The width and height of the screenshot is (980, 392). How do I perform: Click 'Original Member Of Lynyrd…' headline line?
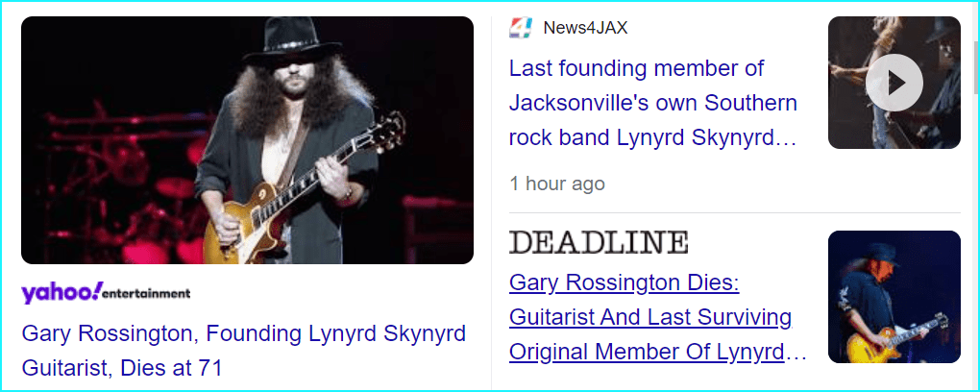pos(657,352)
